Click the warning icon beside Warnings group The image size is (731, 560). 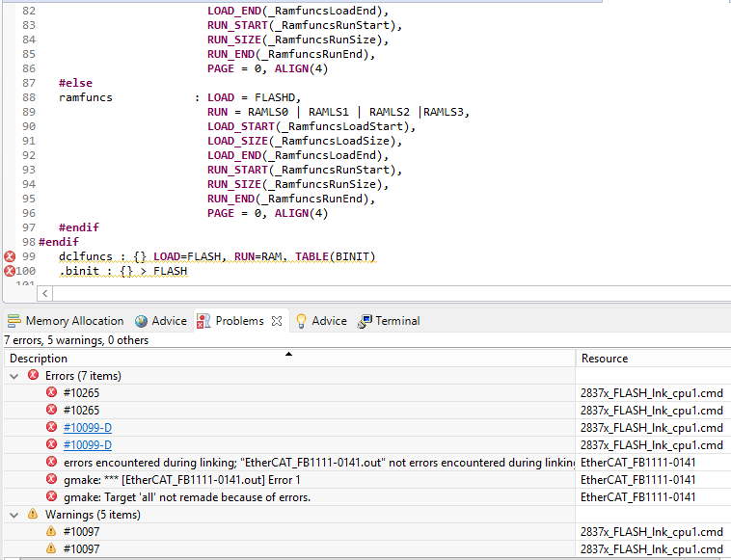click(x=33, y=514)
